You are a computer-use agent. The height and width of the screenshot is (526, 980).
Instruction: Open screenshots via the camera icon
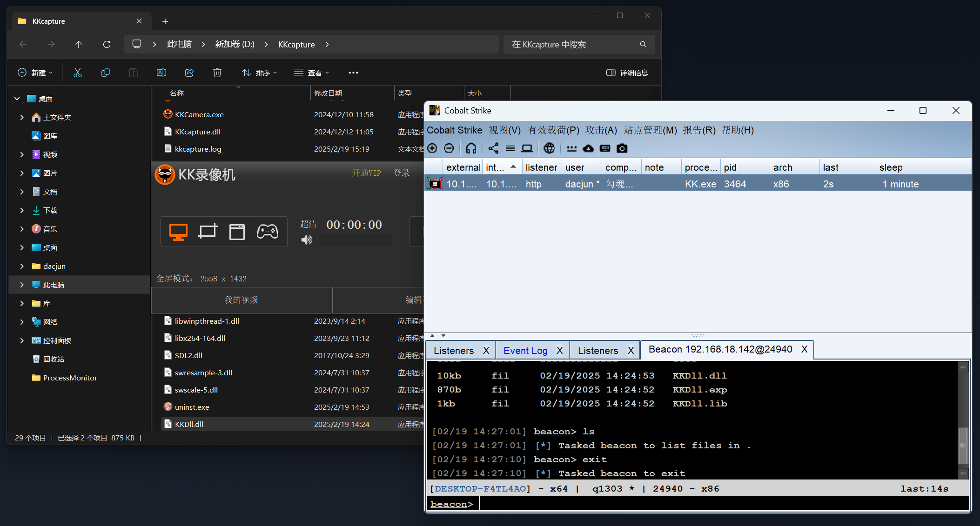622,148
